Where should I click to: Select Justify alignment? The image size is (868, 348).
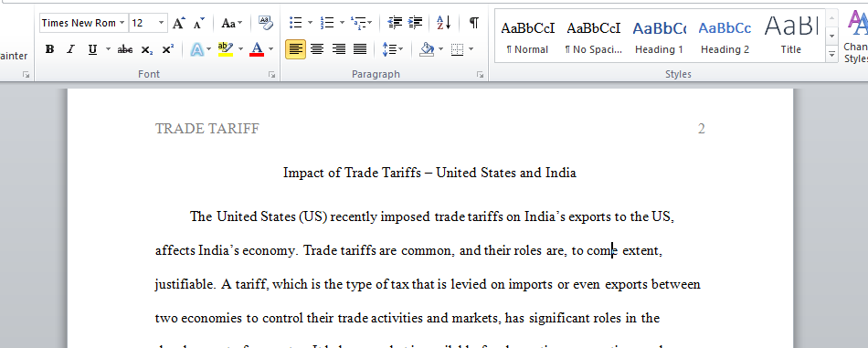(x=360, y=49)
